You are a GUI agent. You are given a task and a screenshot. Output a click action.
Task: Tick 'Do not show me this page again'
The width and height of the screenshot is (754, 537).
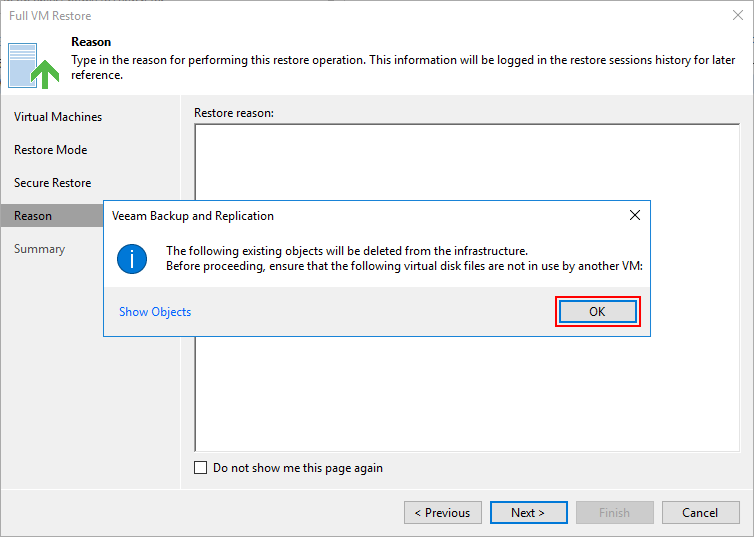tap(201, 468)
